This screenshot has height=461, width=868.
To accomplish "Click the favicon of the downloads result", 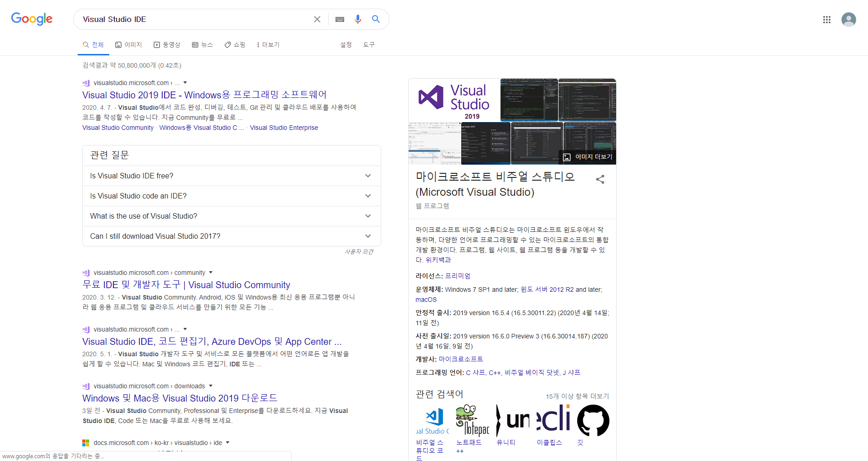I will point(86,386).
